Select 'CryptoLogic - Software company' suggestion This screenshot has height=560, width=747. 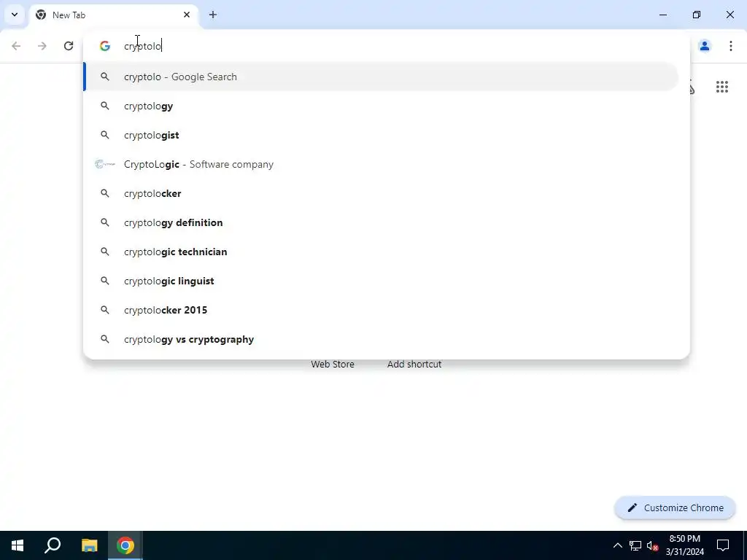[381, 164]
